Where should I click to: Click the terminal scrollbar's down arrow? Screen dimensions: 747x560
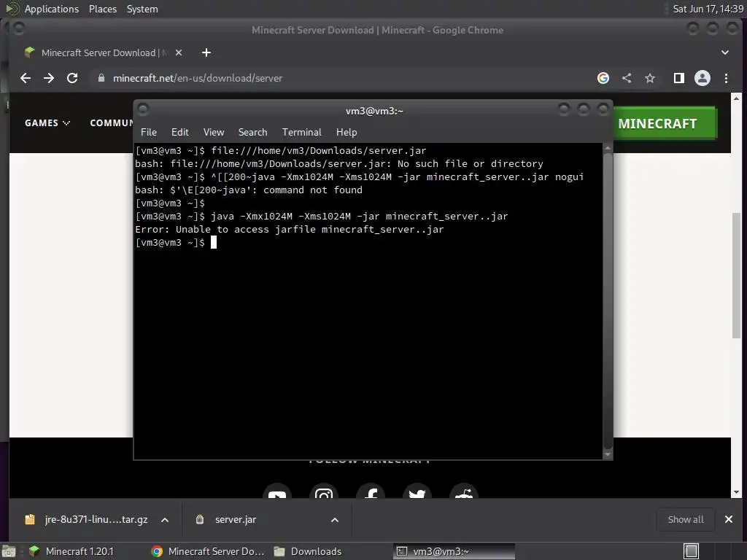click(x=608, y=455)
